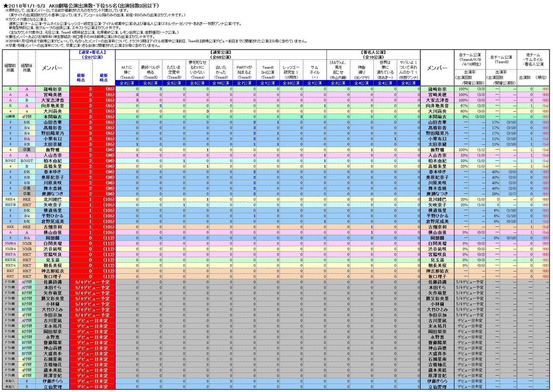Select 大家志津香 in the right member column

tap(437, 100)
